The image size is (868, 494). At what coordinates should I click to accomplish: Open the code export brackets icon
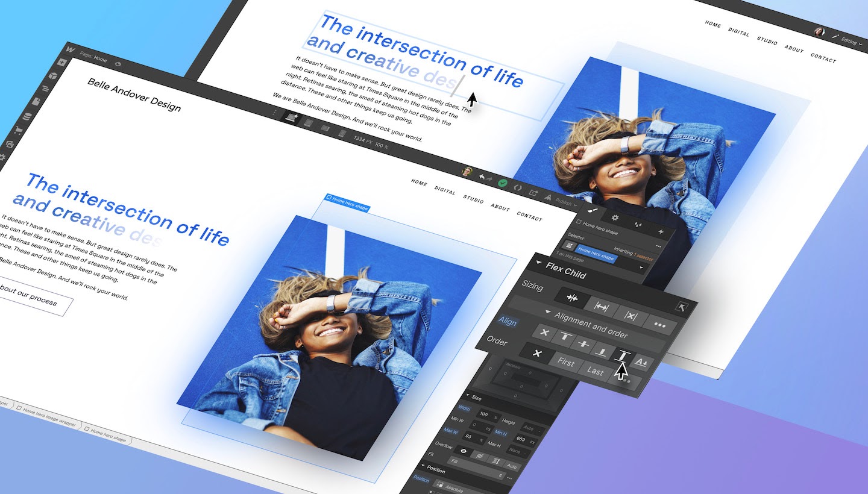517,187
